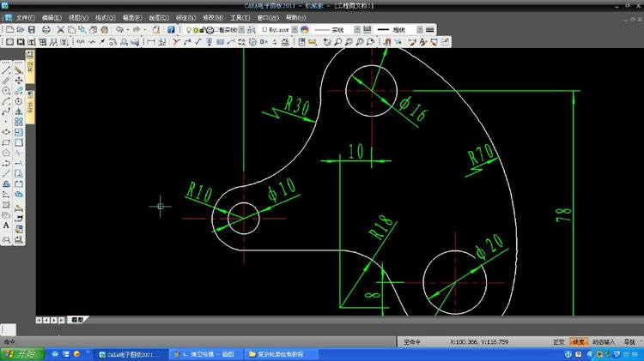Open the Tools menu
Viewport: 644px width, 361px height.
click(240, 18)
